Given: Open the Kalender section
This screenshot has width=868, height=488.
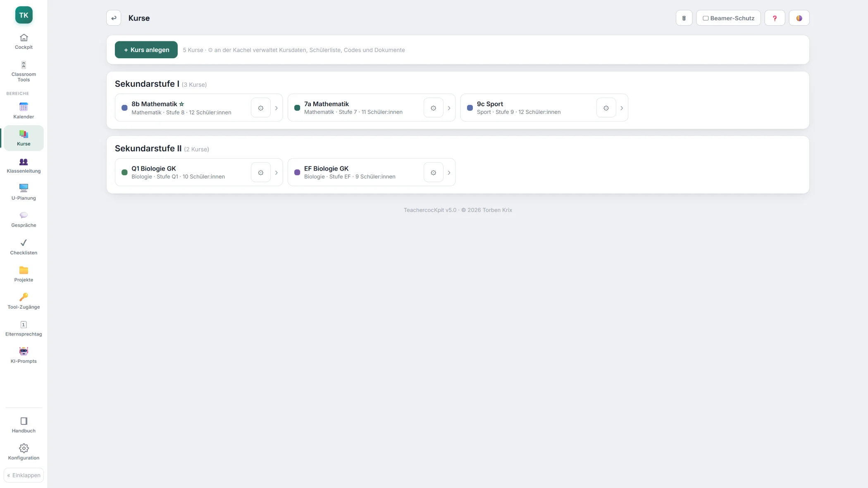Looking at the screenshot, I should coord(24,111).
